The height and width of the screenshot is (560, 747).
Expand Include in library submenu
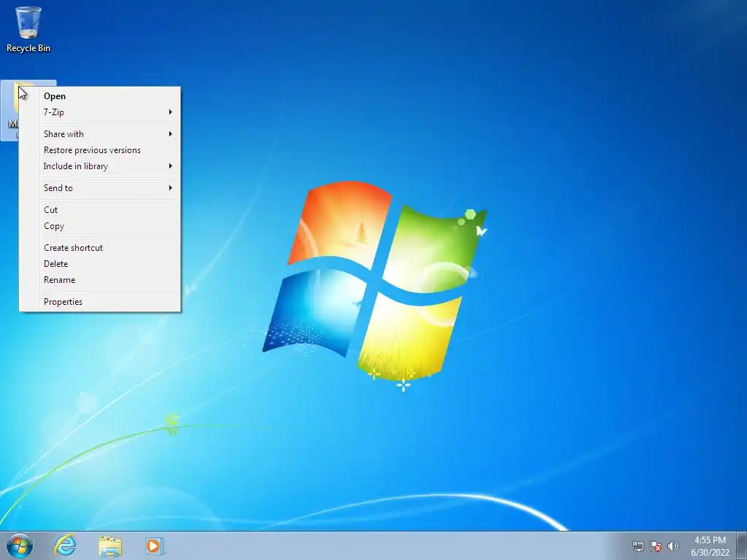tap(99, 166)
